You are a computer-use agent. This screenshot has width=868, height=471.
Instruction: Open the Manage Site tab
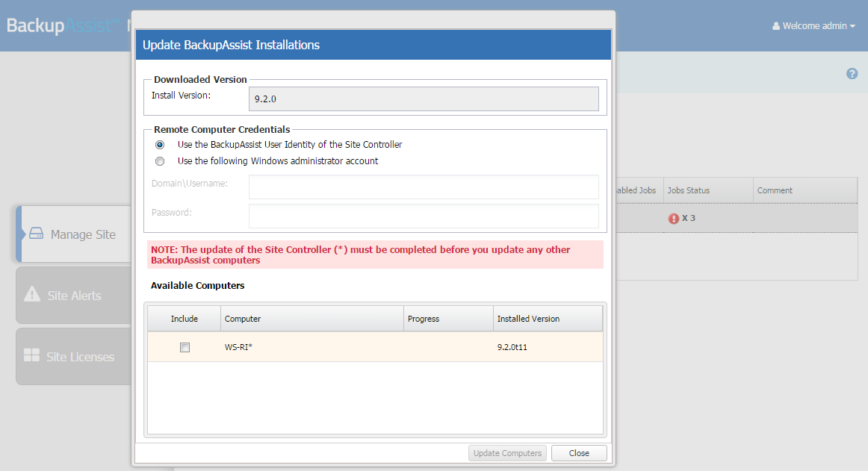tap(74, 234)
